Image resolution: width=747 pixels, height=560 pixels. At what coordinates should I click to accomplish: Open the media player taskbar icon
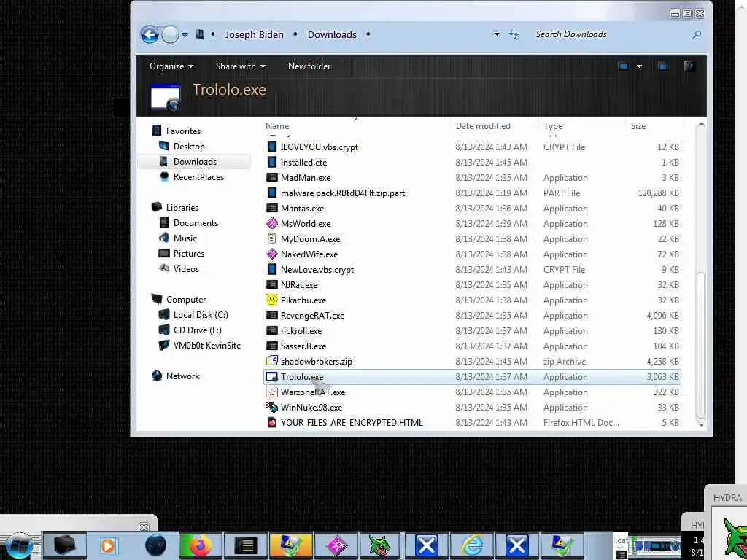click(x=108, y=545)
